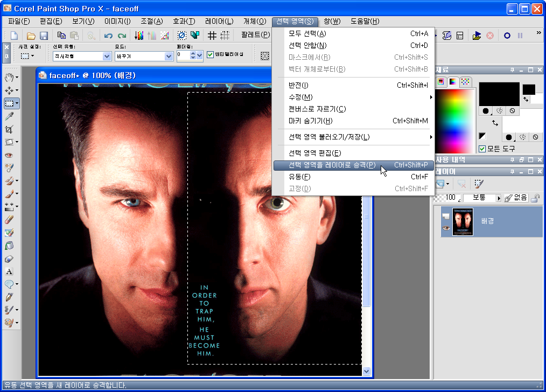Image resolution: width=546 pixels, height=392 pixels.
Task: Click the script Record circle icon
Action: pyautogui.click(x=507, y=36)
